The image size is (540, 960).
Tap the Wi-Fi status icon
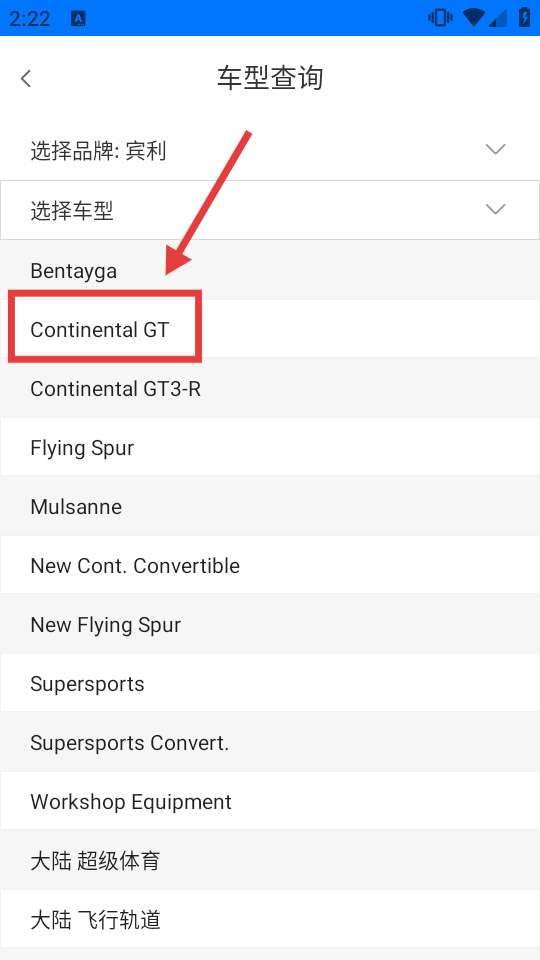pyautogui.click(x=473, y=18)
